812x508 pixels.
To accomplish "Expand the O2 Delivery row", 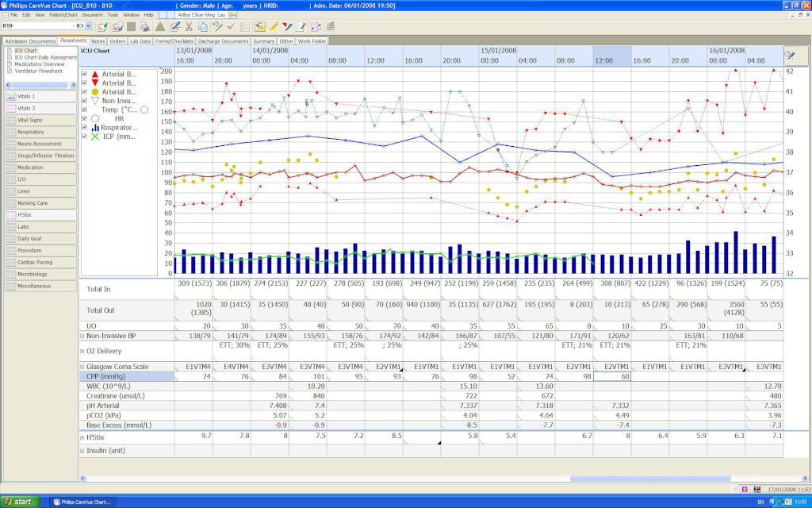I will click(x=82, y=351).
